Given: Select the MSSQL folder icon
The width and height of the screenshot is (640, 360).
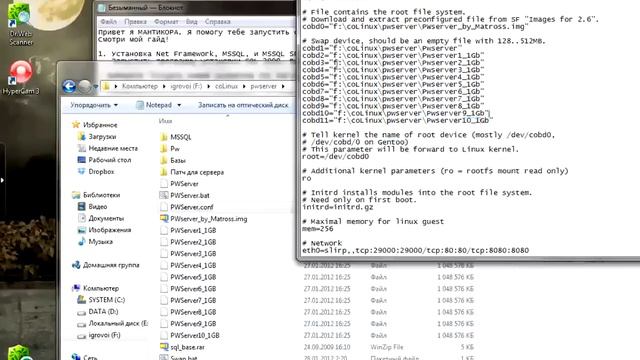Looking at the screenshot, I should (164, 137).
